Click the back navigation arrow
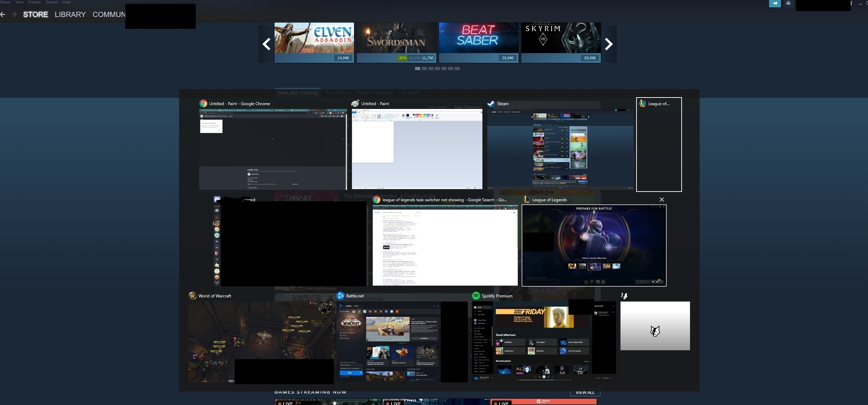 coord(3,15)
